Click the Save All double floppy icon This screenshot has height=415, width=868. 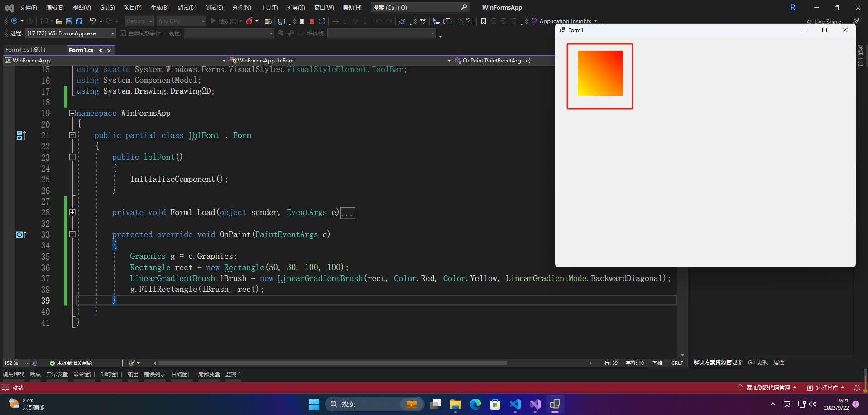pos(79,21)
